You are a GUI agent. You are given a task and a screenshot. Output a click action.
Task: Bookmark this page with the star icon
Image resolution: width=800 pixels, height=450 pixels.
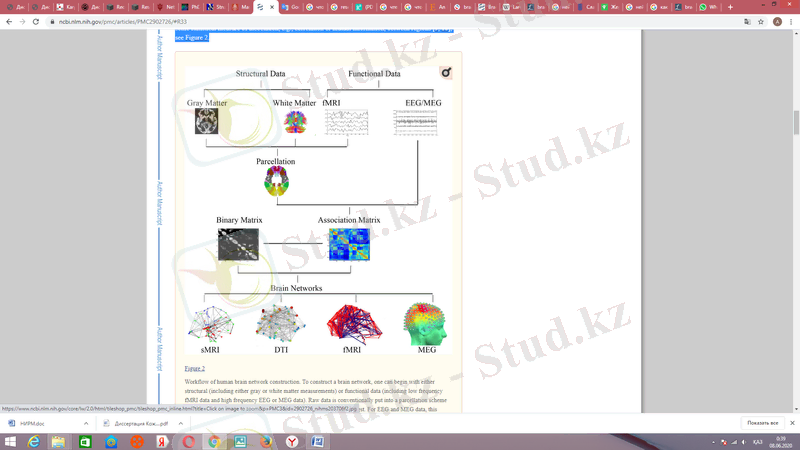[763, 20]
